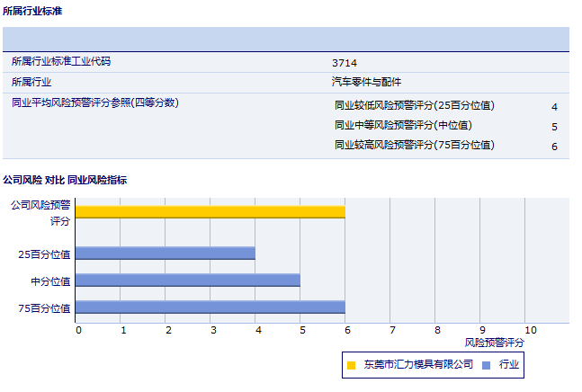This screenshot has width=582, height=392.
Task: Click the 公司风险 对比 同业风险指标 heading
Action: point(65,180)
